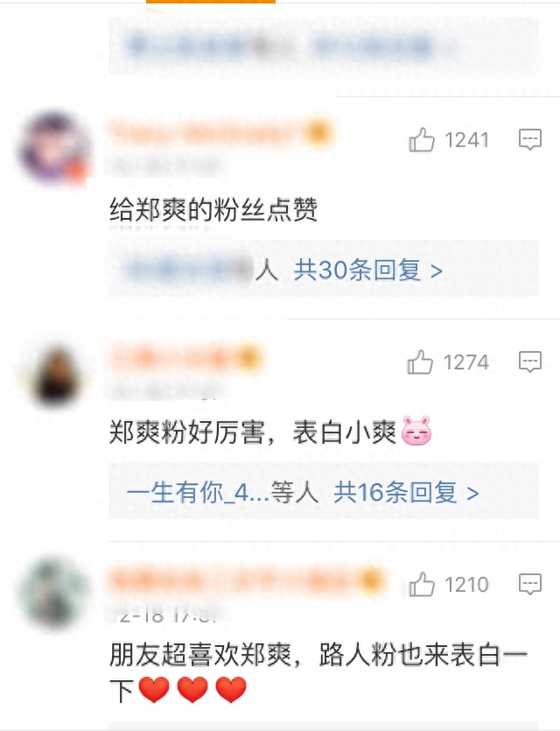
Task: Reply to the 朋友超喜欢郑爽 comment
Action: click(x=530, y=584)
